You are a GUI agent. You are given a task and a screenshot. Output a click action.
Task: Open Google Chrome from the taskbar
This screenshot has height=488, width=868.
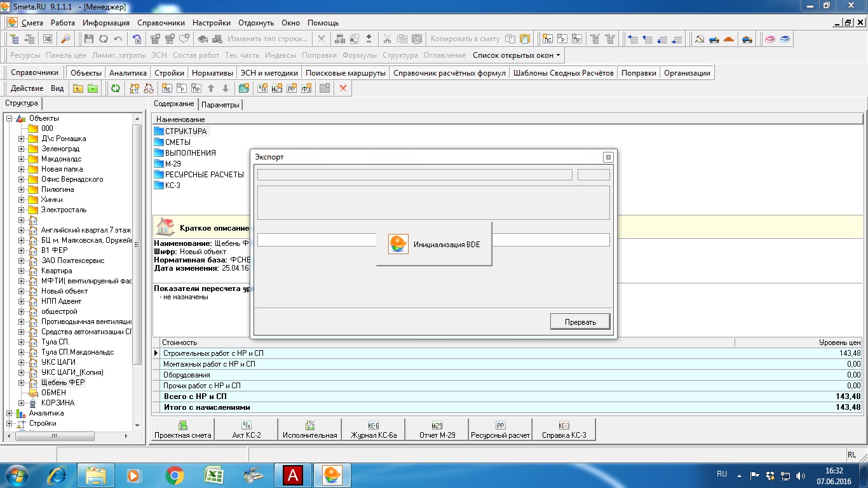[174, 475]
